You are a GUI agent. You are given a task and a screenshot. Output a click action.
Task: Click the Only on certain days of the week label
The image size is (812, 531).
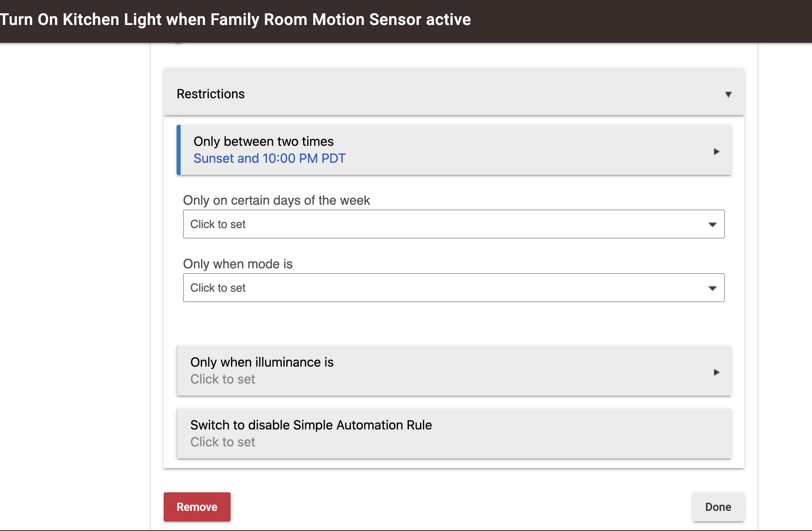click(x=276, y=200)
